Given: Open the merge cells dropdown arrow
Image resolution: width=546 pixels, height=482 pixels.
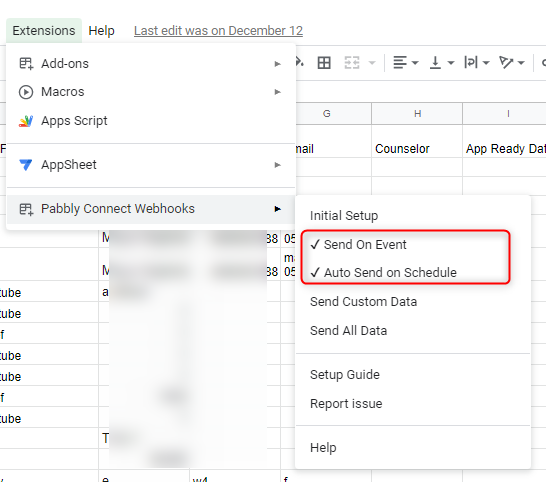Looking at the screenshot, I should coord(372,63).
